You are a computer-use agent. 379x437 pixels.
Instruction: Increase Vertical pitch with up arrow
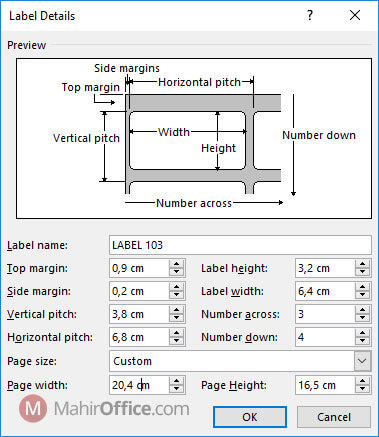pyautogui.click(x=176, y=310)
